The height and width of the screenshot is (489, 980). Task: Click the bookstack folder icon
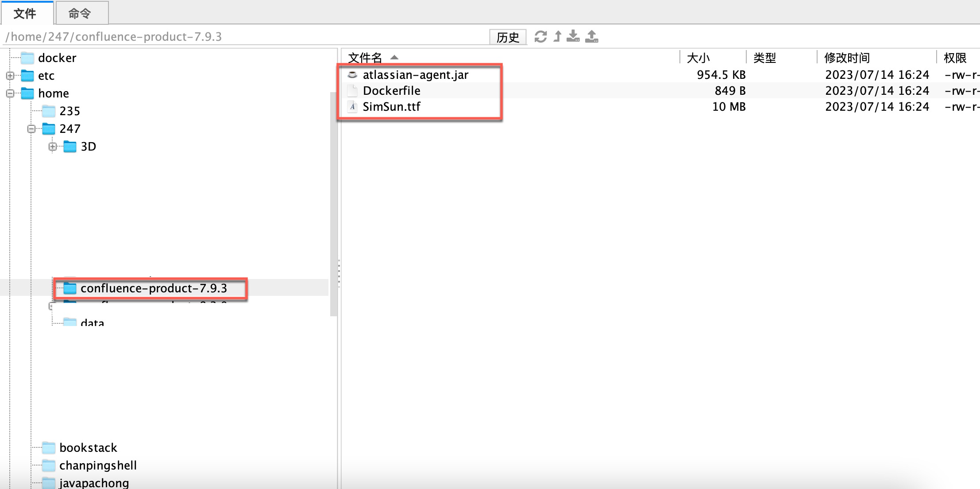[x=49, y=448]
